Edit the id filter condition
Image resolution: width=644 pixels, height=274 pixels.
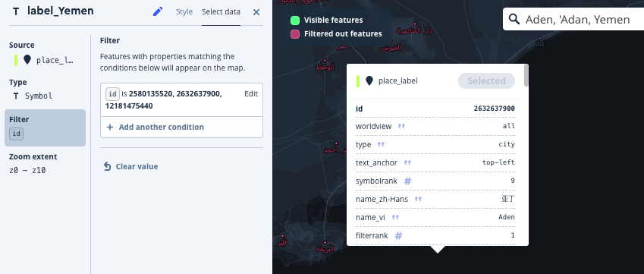[251, 93]
